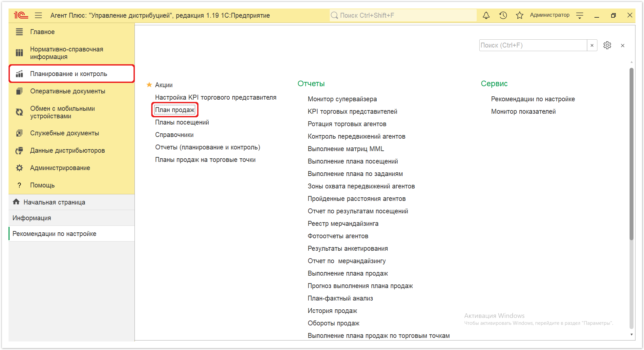Open the Главное section

coord(72,32)
